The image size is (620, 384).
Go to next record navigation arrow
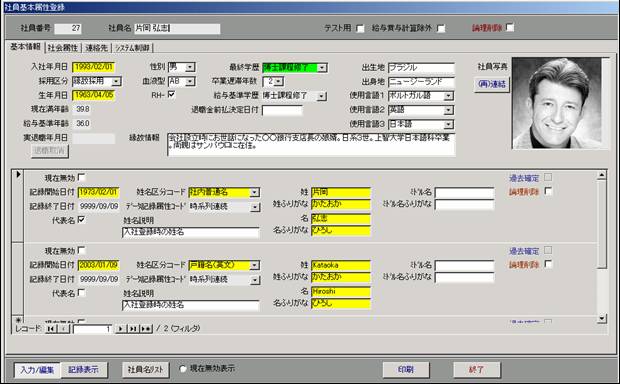121,329
